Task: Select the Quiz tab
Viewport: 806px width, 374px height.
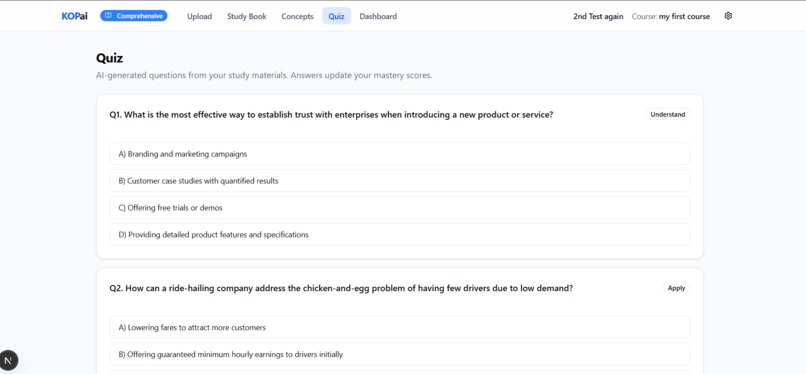Action: pyautogui.click(x=336, y=16)
